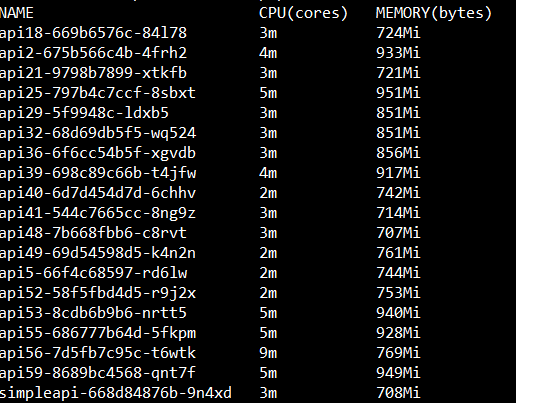Click the 3m CPU value for api21

tap(268, 73)
